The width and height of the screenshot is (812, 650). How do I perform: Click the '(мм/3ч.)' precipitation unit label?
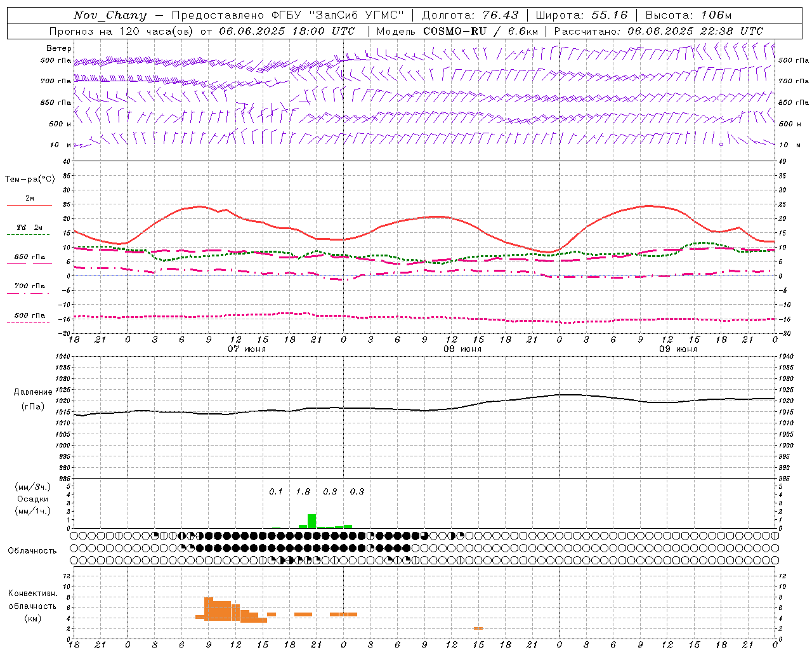33,487
